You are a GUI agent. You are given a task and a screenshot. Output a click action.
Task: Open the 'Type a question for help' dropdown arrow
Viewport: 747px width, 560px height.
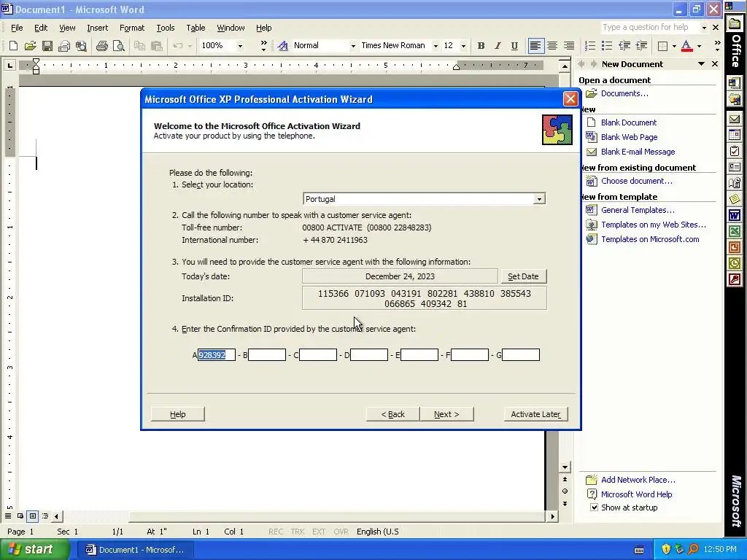click(704, 28)
